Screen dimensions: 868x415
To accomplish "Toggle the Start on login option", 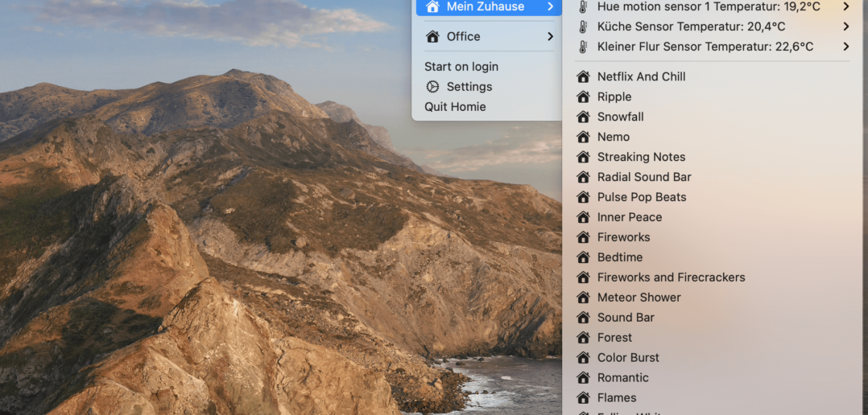I will (x=461, y=67).
